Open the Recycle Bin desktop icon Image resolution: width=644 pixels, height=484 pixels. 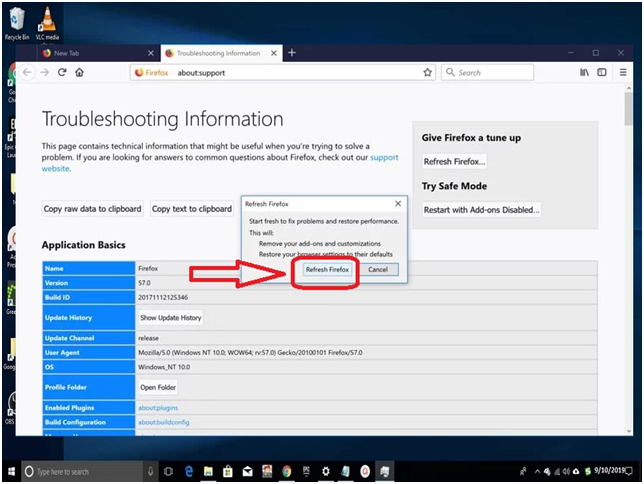pos(17,24)
